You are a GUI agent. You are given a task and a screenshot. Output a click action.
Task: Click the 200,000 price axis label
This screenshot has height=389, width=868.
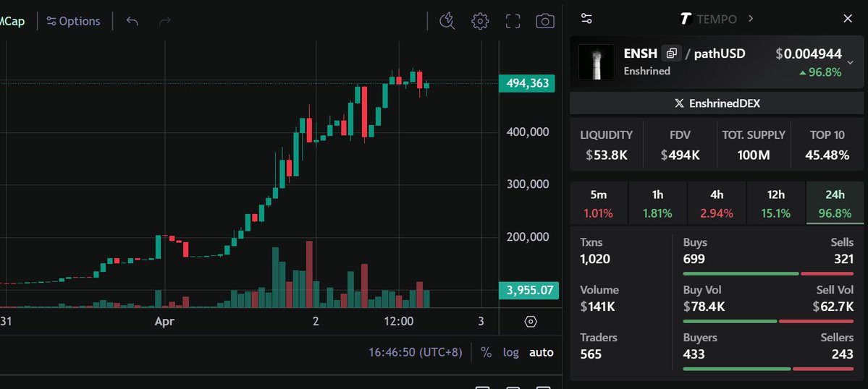pos(528,236)
